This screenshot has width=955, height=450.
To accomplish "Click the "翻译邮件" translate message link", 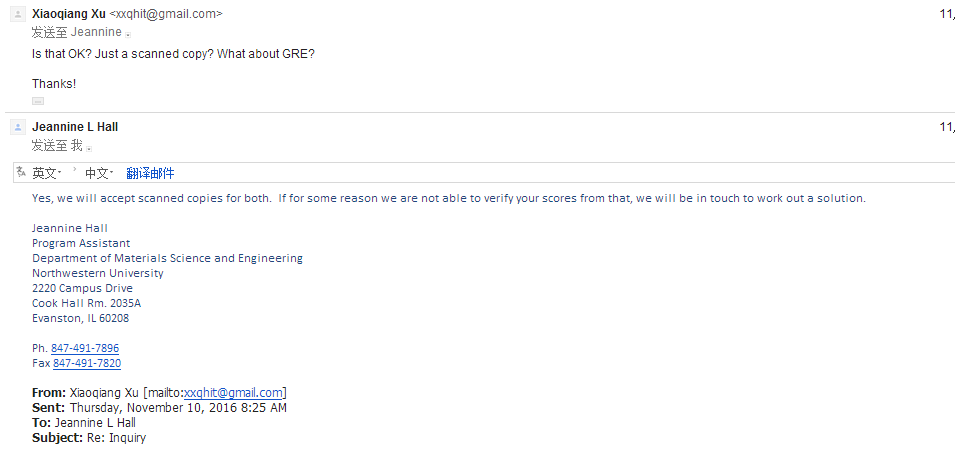I will point(150,173).
